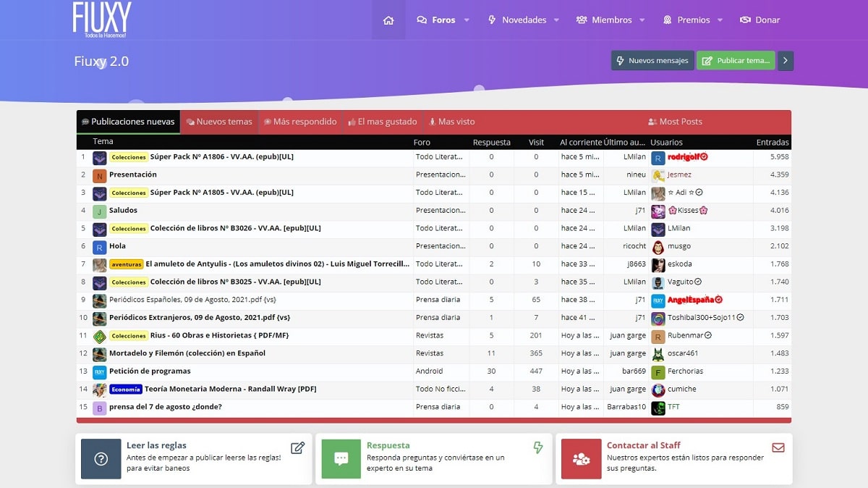
Task: Click the J avatar on Saludos row
Action: [100, 211]
